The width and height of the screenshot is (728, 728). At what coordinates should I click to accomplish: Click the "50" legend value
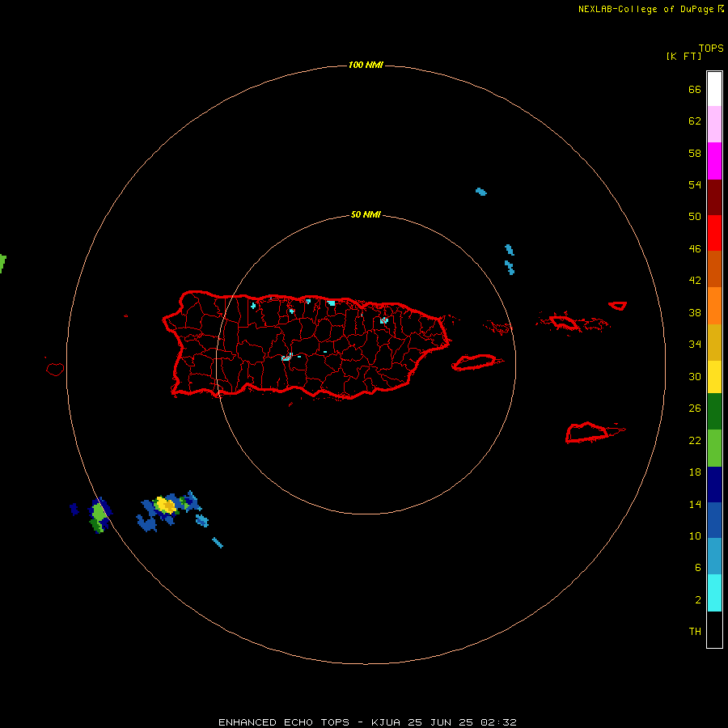click(x=695, y=216)
